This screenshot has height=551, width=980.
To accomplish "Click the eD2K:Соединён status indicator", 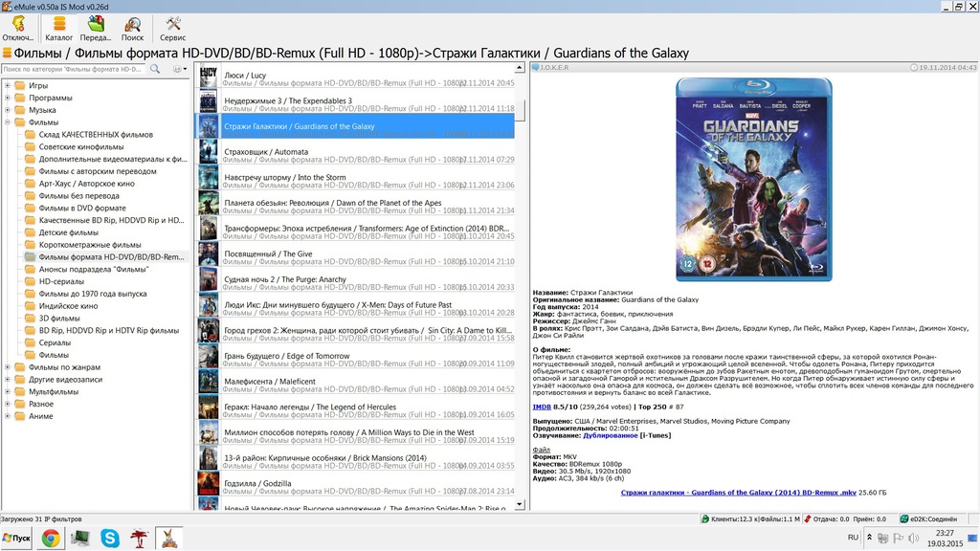I will coord(928,519).
